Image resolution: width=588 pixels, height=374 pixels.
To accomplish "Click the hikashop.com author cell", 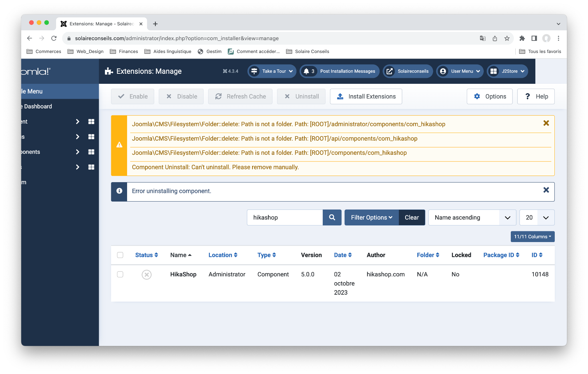I will (x=386, y=275).
